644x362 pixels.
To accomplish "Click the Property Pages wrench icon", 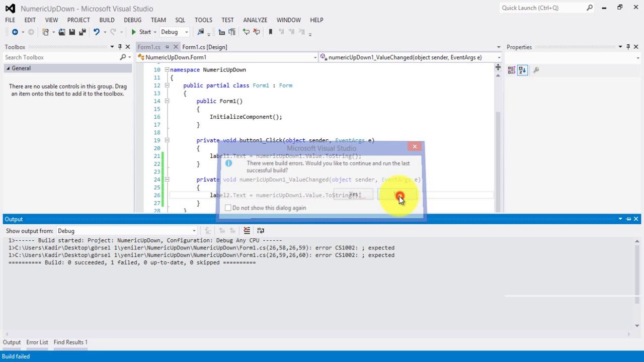I will (536, 70).
